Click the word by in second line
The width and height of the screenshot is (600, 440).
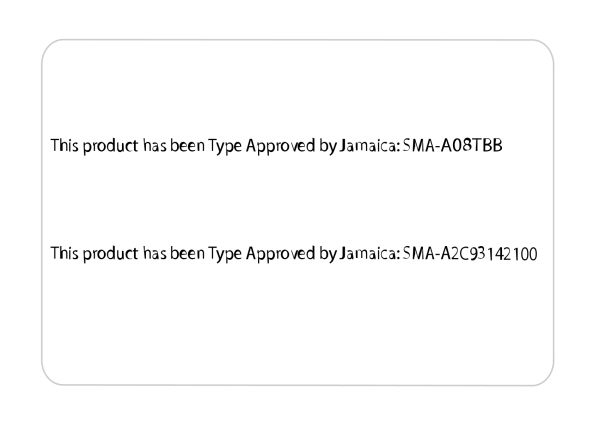328,255
